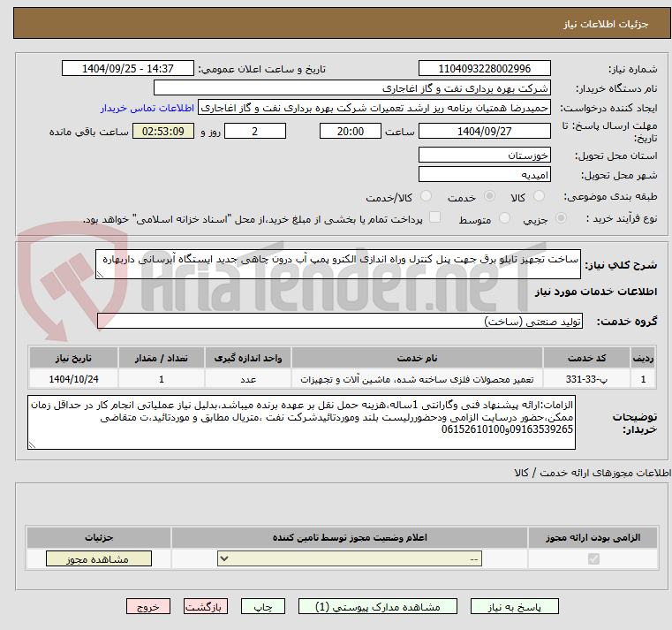Click the deadline date field 1404/09/27
Screen dimensions: 672x630
pos(484,132)
